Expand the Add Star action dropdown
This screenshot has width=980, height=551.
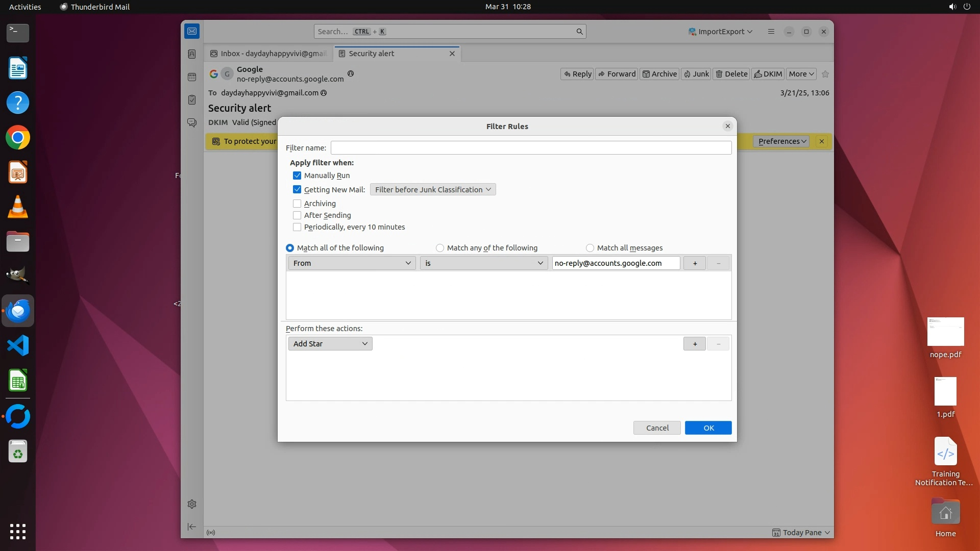pos(330,344)
